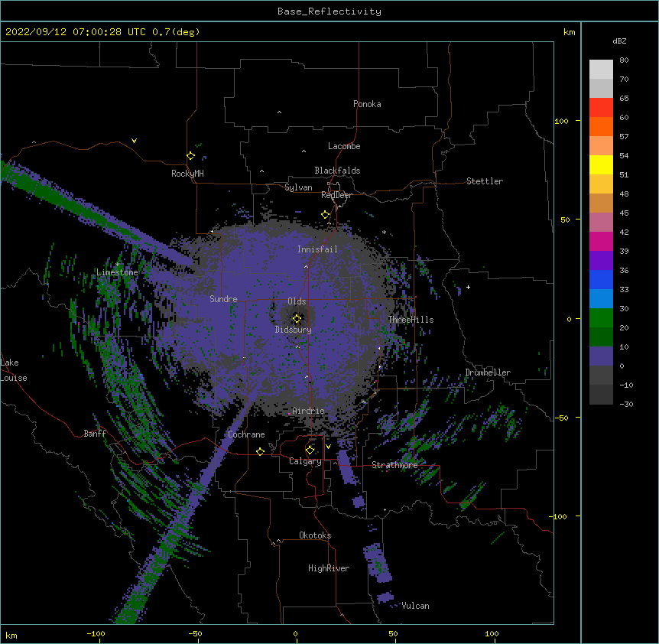Click the -100 tick on bottom km axis
The height and width of the screenshot is (644, 659).
coord(96,634)
